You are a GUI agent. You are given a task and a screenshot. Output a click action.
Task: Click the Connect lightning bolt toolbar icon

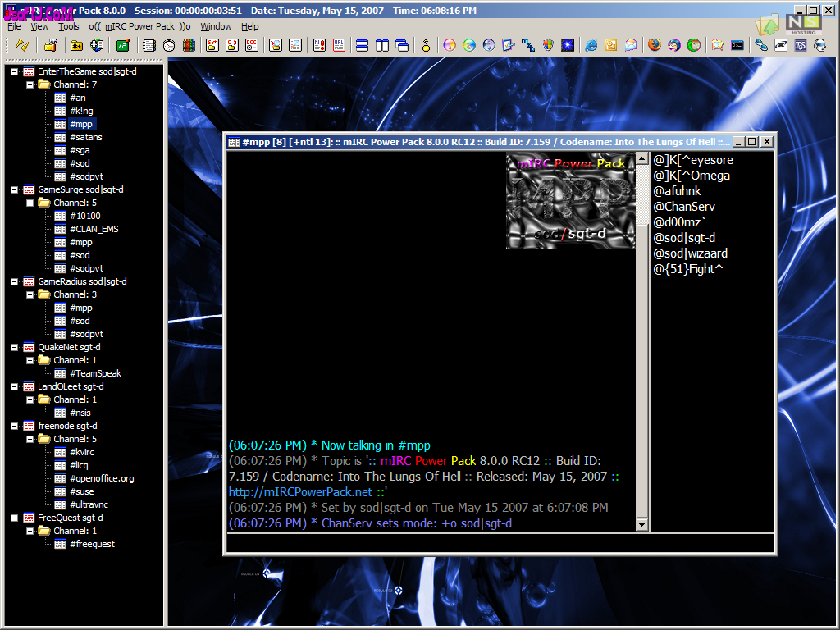22,46
